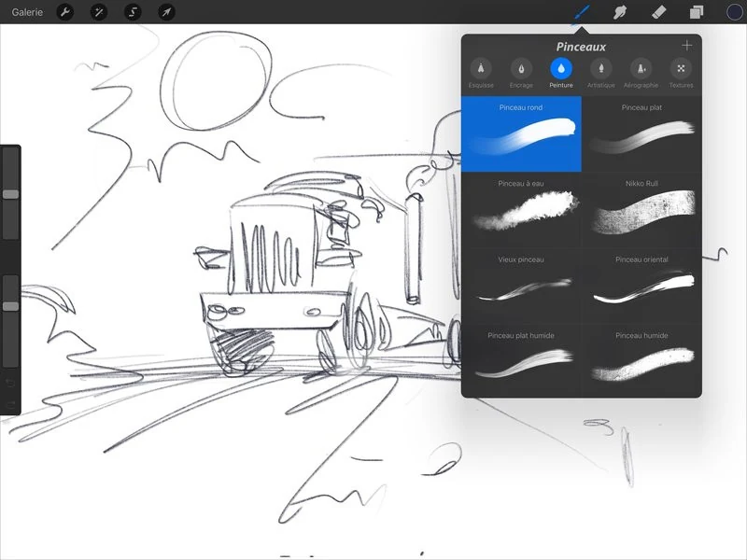Click the brush size slider handle

(10, 194)
